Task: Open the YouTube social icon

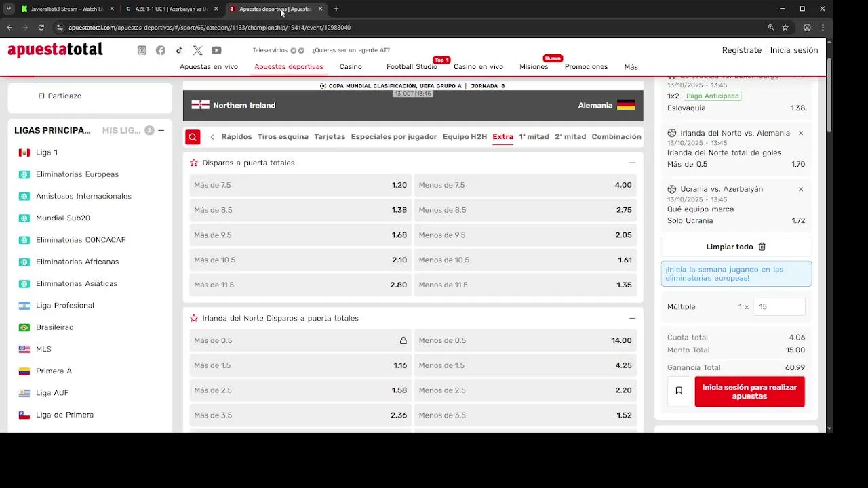Action: pyautogui.click(x=216, y=50)
